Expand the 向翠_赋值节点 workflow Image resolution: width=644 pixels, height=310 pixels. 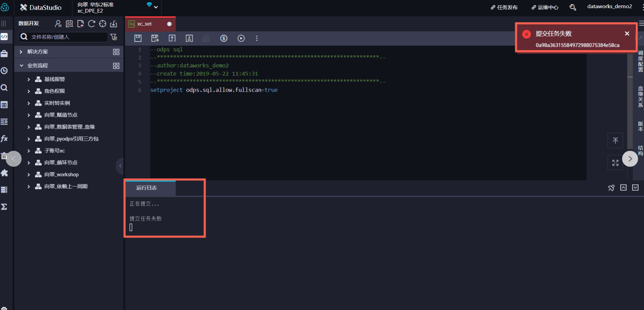(29, 115)
